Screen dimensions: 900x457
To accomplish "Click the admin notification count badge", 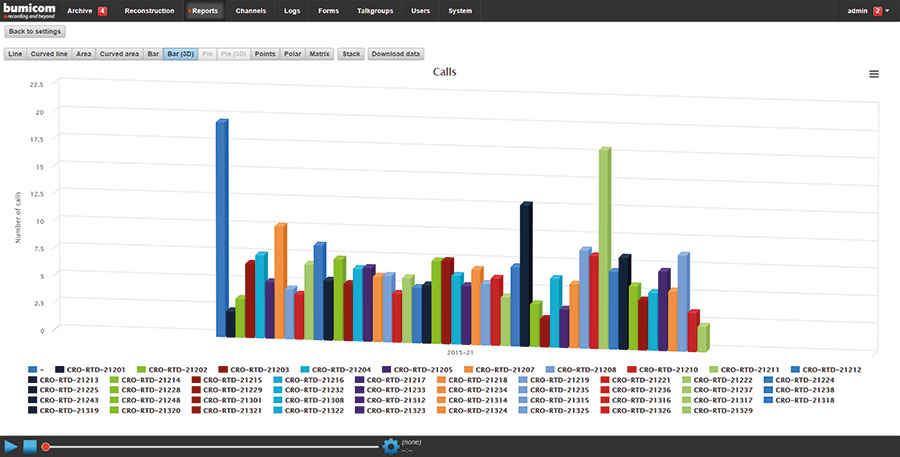I will coord(877,11).
